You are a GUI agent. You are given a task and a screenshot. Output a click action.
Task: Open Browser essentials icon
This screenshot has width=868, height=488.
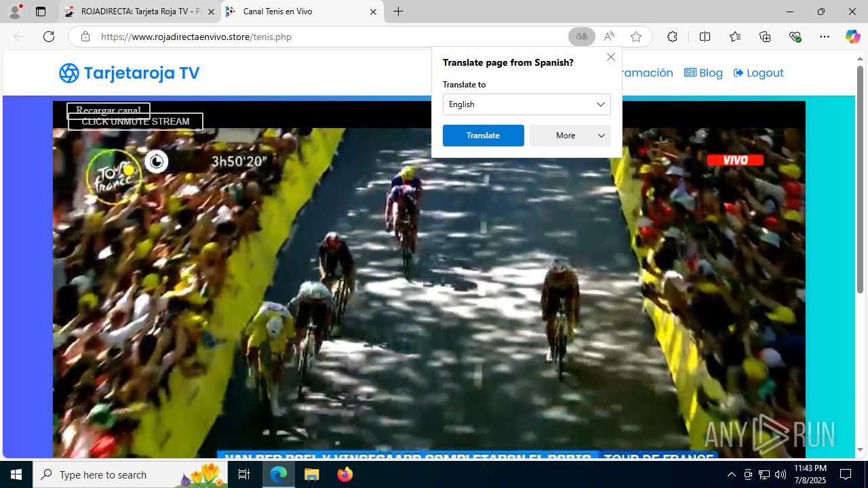pos(795,37)
